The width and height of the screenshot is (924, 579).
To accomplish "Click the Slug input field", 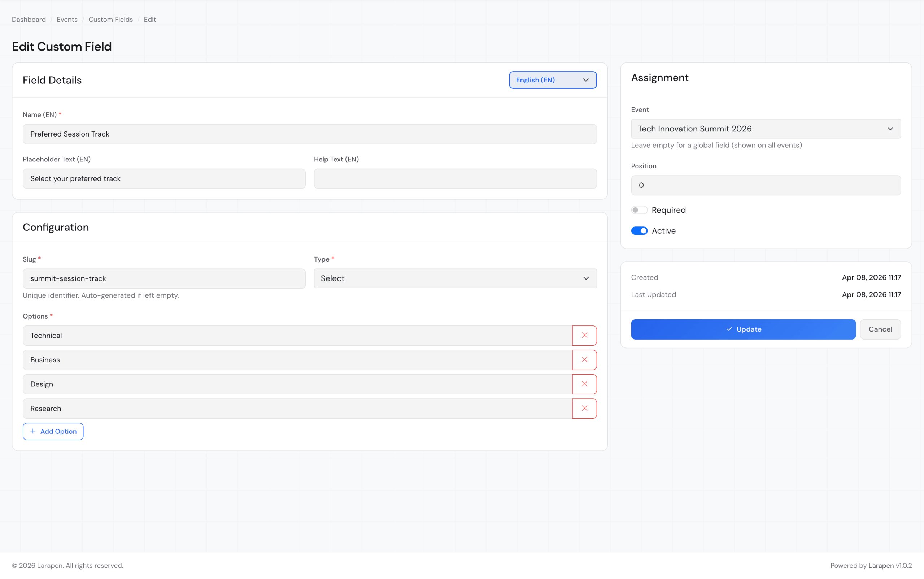I will pos(164,278).
